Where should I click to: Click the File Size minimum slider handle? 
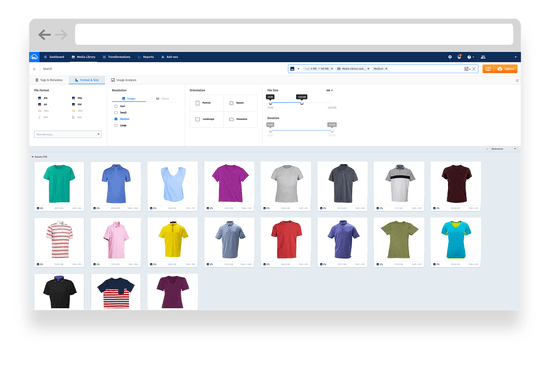click(270, 103)
